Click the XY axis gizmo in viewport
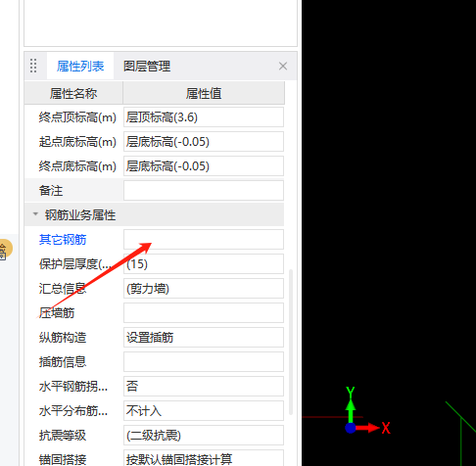This screenshot has height=466, width=476. (367, 410)
